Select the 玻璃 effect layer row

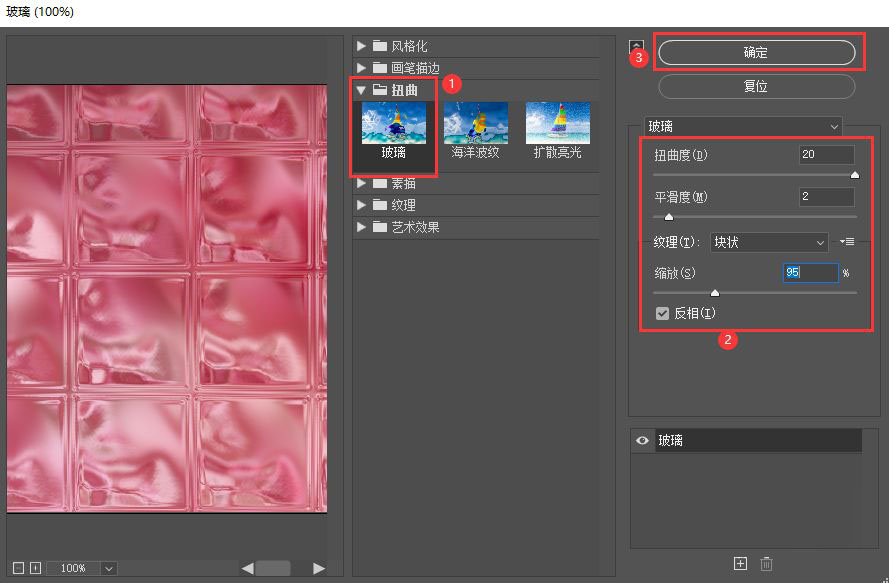[x=759, y=441]
